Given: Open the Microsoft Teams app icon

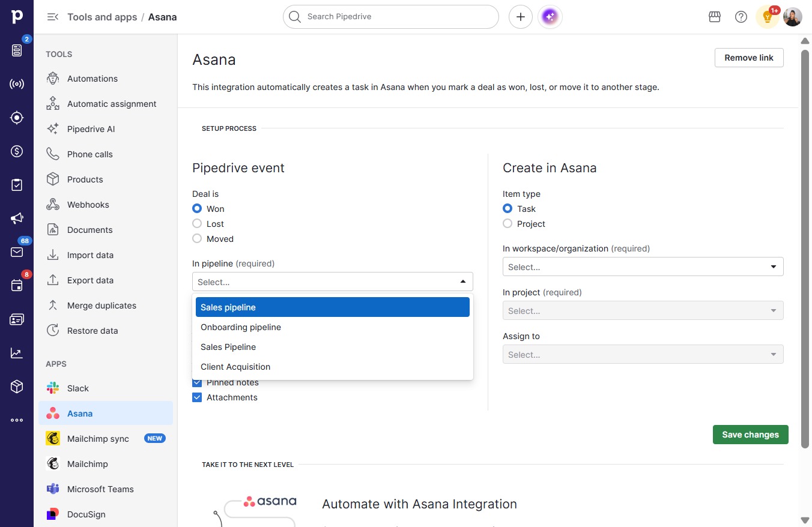Looking at the screenshot, I should [x=53, y=489].
